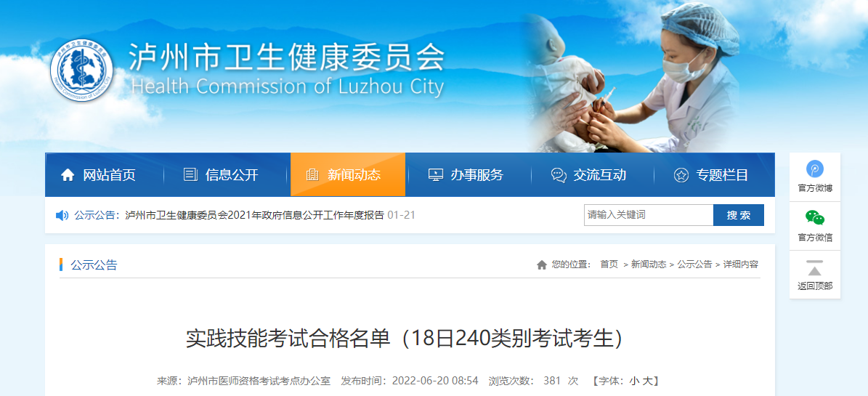Click the star icon in 专题栏目

681,176
